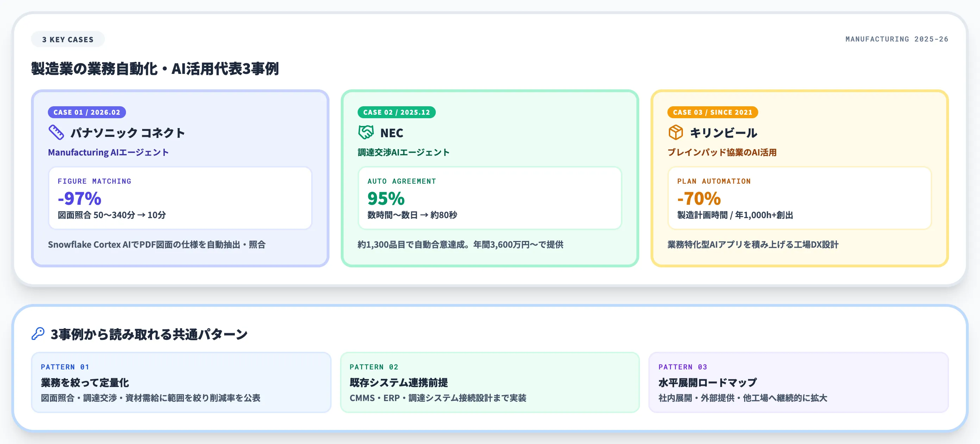
Task: Select the AUTO AGREEMENT 95% metric card
Action: pyautogui.click(x=489, y=198)
